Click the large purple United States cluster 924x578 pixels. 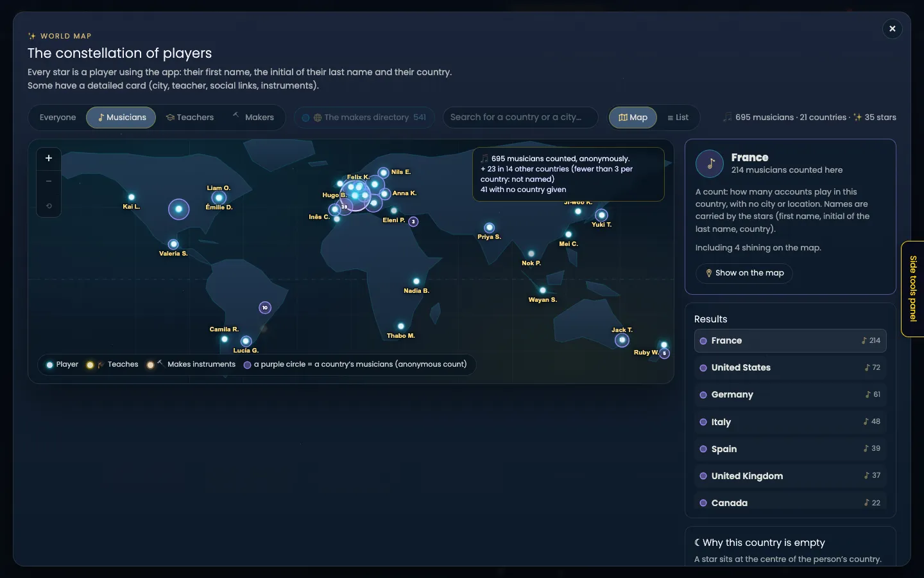coord(178,209)
